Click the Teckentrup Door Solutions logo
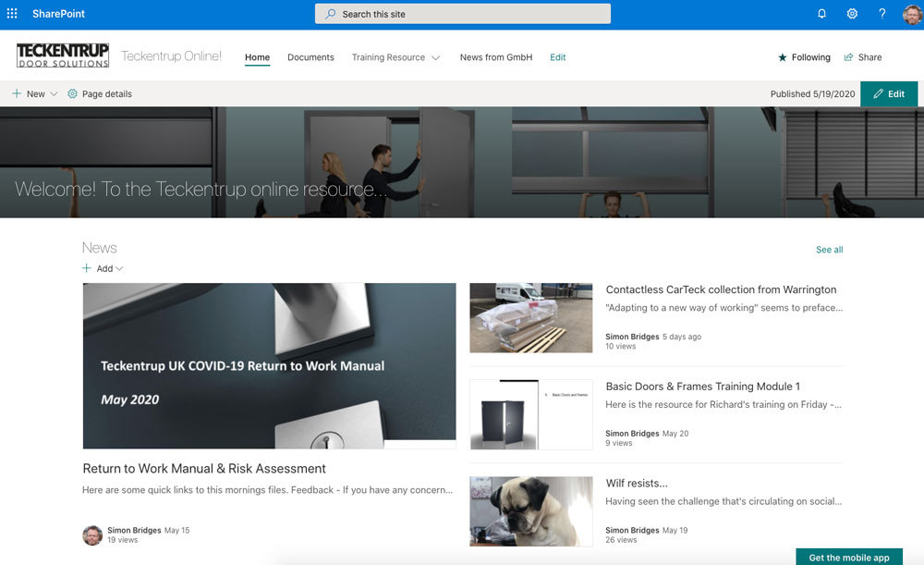 coord(63,56)
